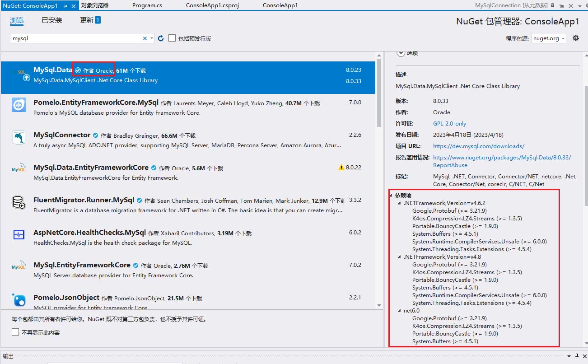Open the GPL-2.0-only license link
Viewport: 588px width, 364px height.
[449, 124]
